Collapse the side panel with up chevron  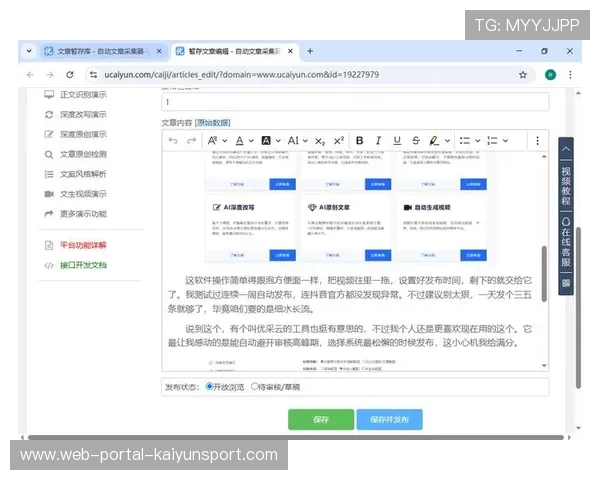(566, 149)
